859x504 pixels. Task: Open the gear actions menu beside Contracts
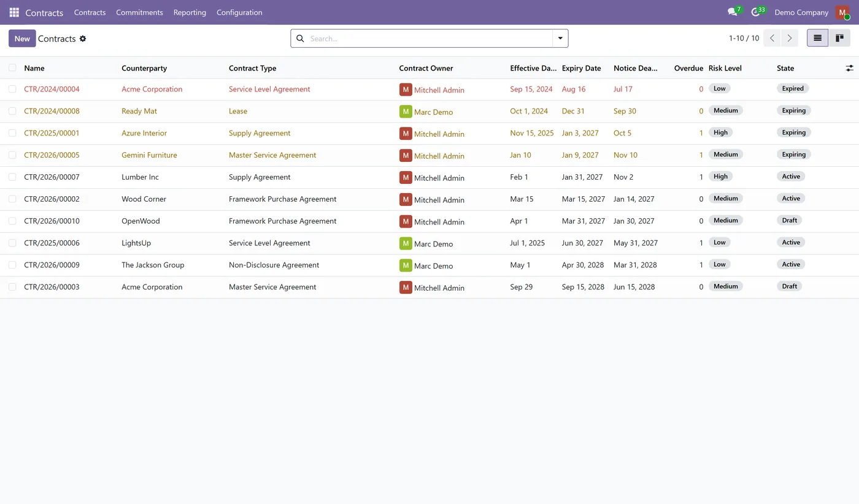[83, 39]
